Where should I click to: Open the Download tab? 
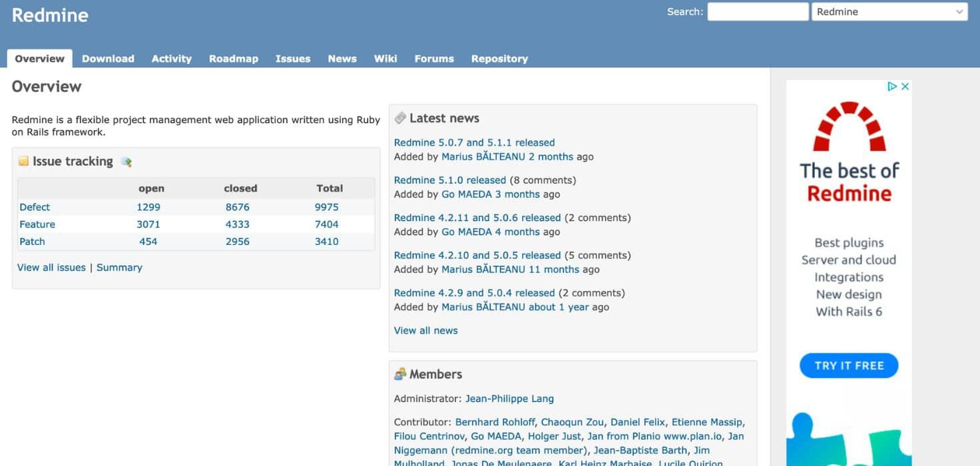tap(108, 59)
